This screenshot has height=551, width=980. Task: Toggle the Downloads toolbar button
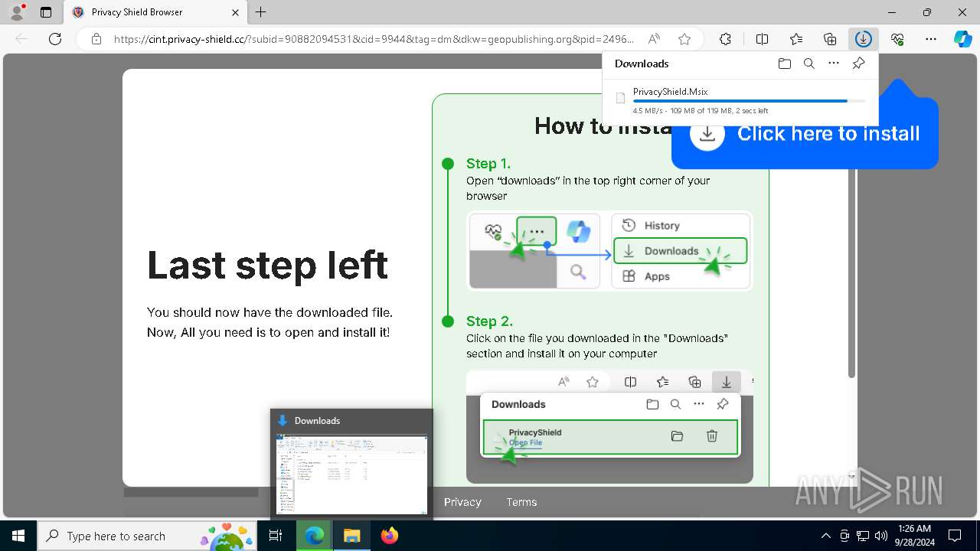864,39
